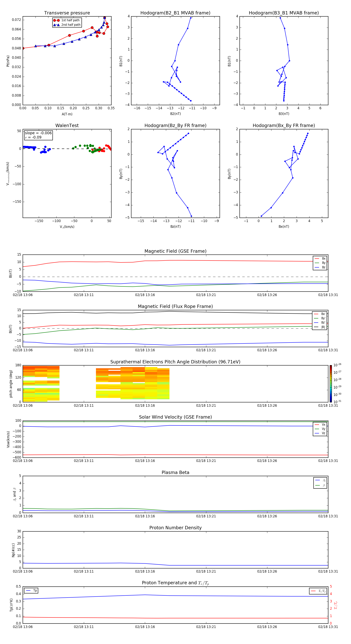Select 'Vx' in solar wind legend
351x644 pixels.
(x=320, y=424)
